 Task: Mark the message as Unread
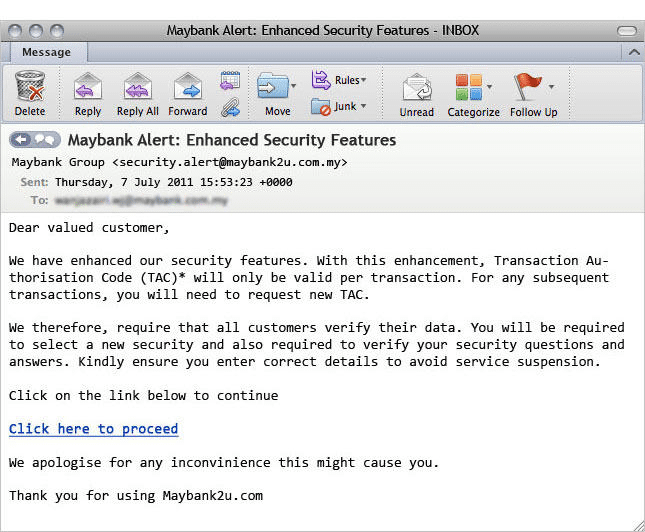pos(416,92)
